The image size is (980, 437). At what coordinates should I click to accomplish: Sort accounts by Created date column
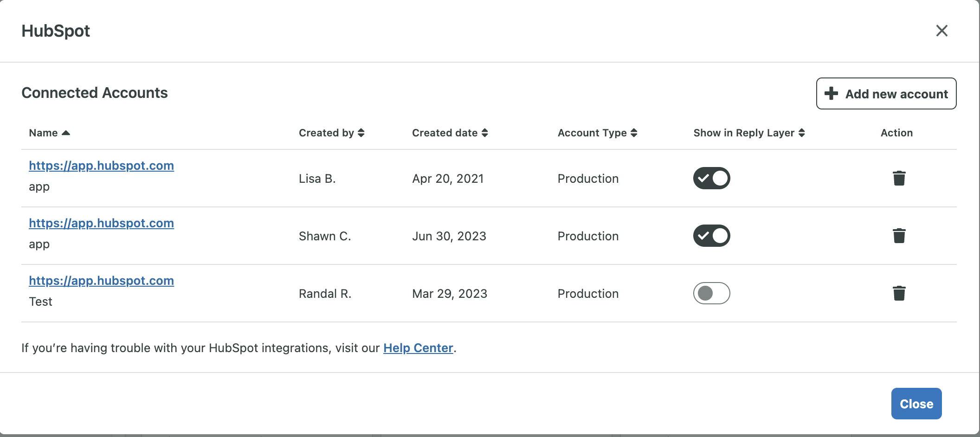(x=450, y=133)
